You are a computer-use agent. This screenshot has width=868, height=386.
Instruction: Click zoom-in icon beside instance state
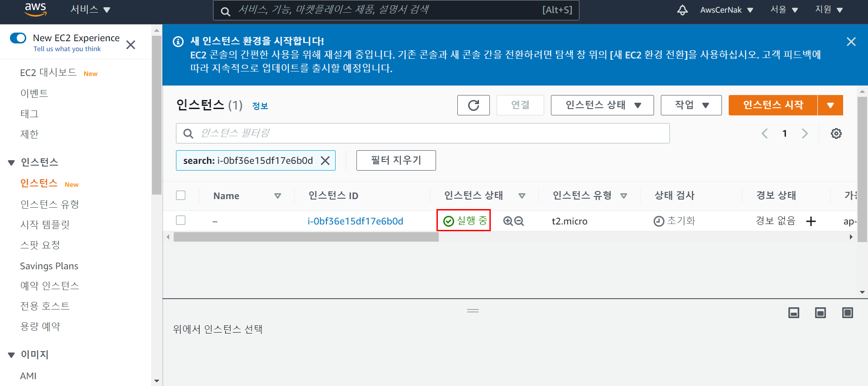pos(508,221)
